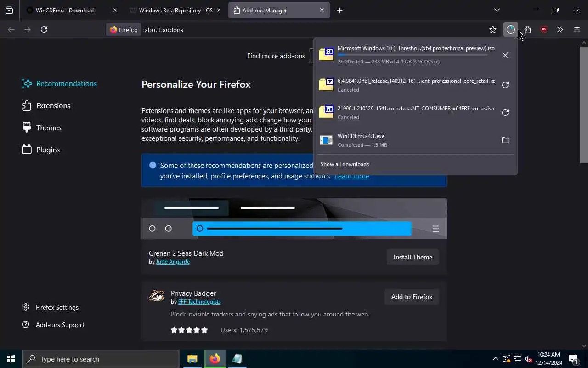Click the Firefox identity badge in the address bar
Screen dimensions: 588x368
(x=124, y=29)
